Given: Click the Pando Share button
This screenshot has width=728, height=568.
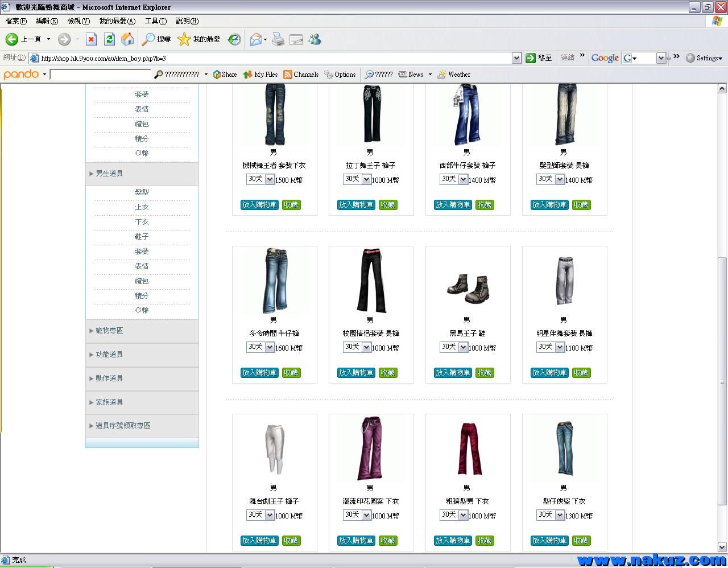Looking at the screenshot, I should [x=225, y=75].
